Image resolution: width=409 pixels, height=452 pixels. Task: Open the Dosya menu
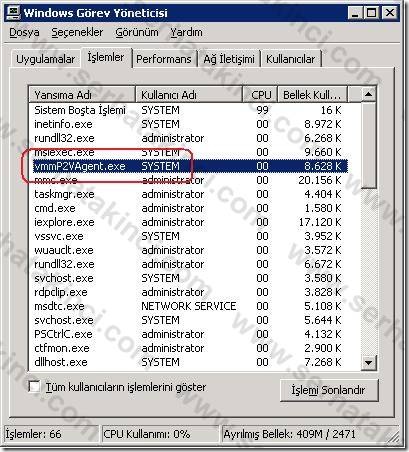point(24,33)
